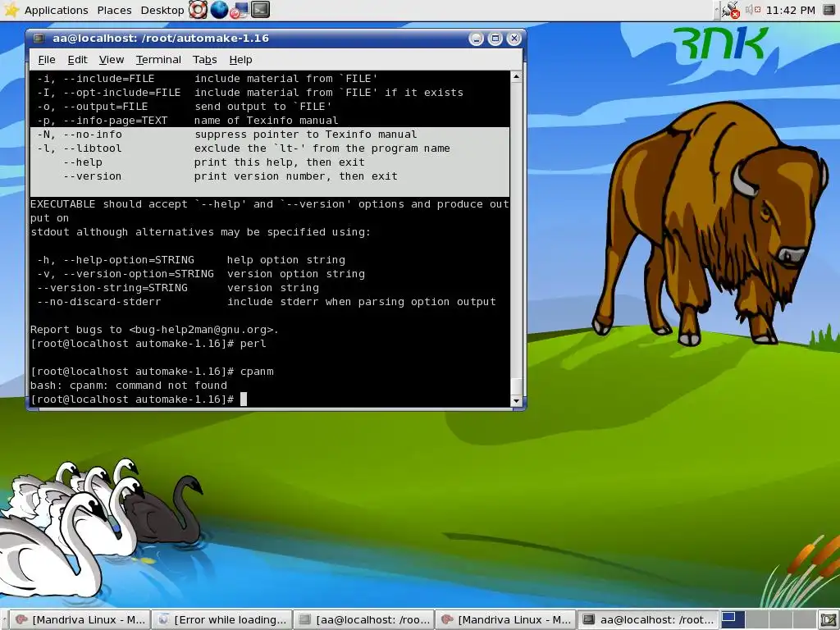This screenshot has height=630, width=840.
Task: Close the terminal window
Action: point(514,39)
